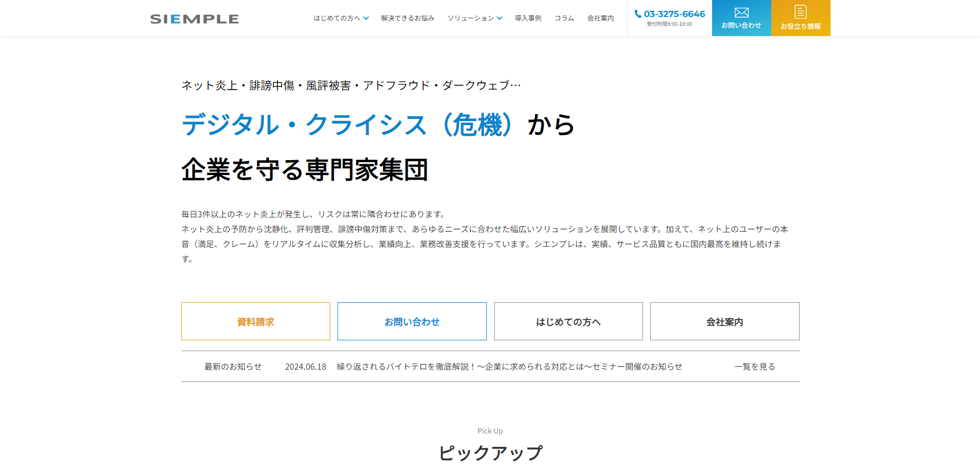Click the blue お問い合わせ header button
980x468 pixels.
(741, 18)
